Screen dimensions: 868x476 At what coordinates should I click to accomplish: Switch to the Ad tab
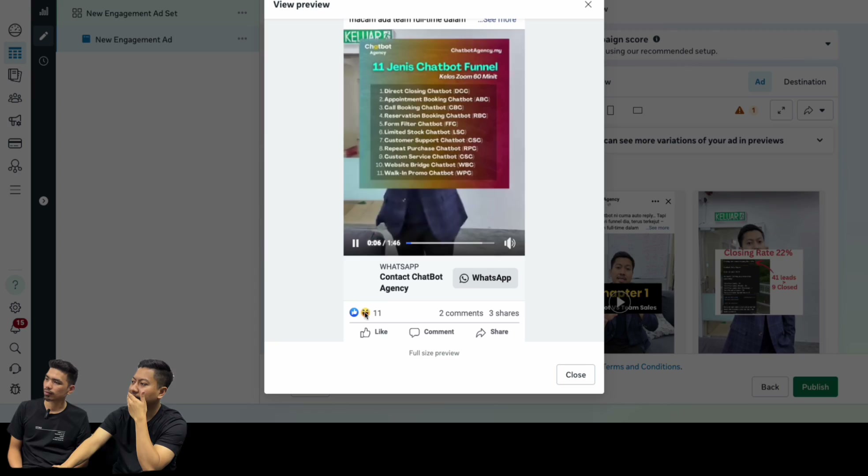click(x=760, y=82)
